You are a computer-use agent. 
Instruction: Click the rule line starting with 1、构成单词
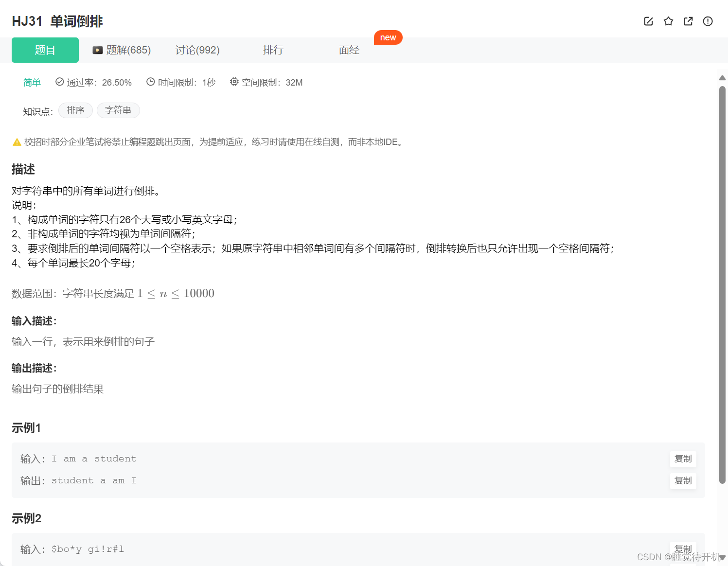[x=124, y=219]
